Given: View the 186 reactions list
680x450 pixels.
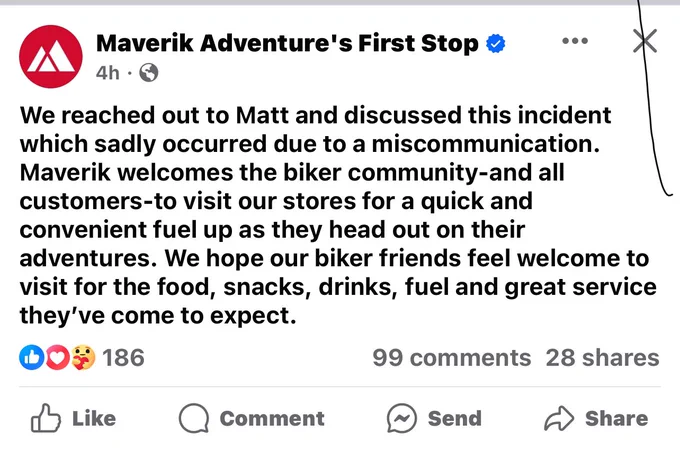Looking at the screenshot, I should coord(123,358).
